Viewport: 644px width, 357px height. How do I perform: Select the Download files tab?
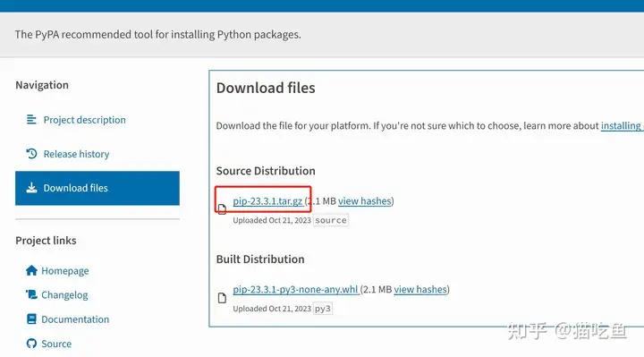click(97, 188)
